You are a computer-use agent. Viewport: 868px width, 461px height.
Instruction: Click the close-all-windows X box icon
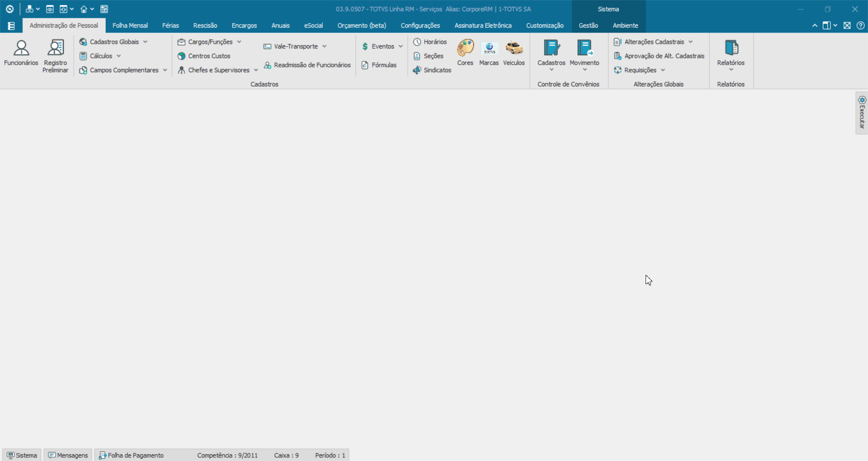[x=847, y=26]
